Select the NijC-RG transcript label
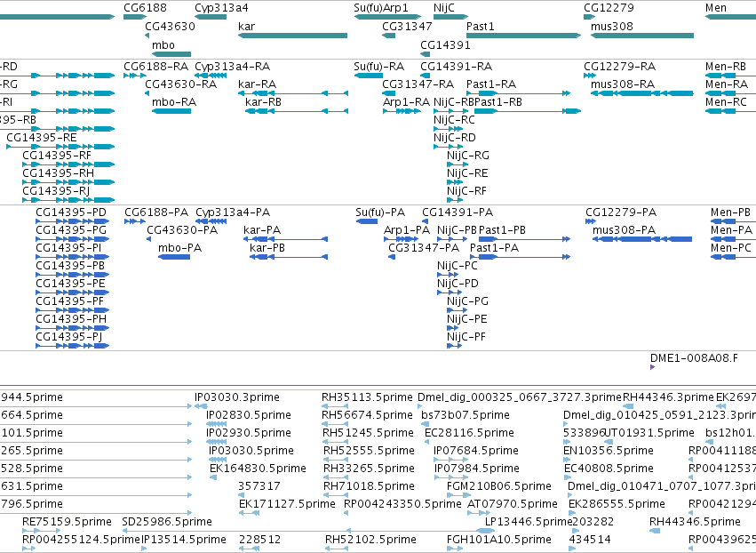 coord(467,155)
